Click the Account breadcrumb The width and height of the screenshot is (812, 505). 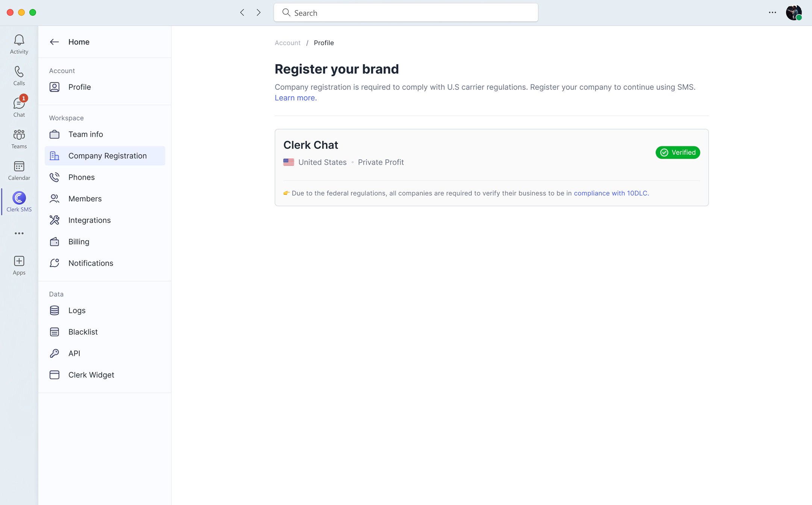288,43
